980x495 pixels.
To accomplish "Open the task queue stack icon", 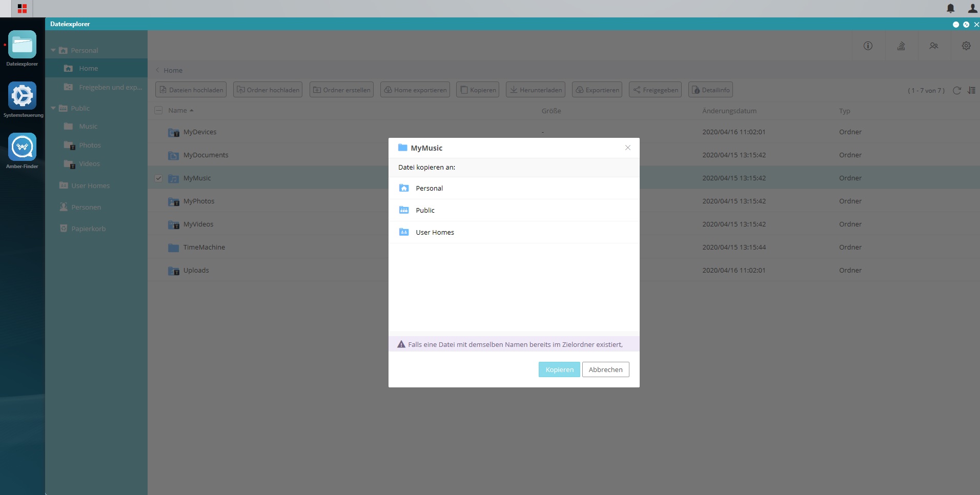I will click(x=901, y=46).
